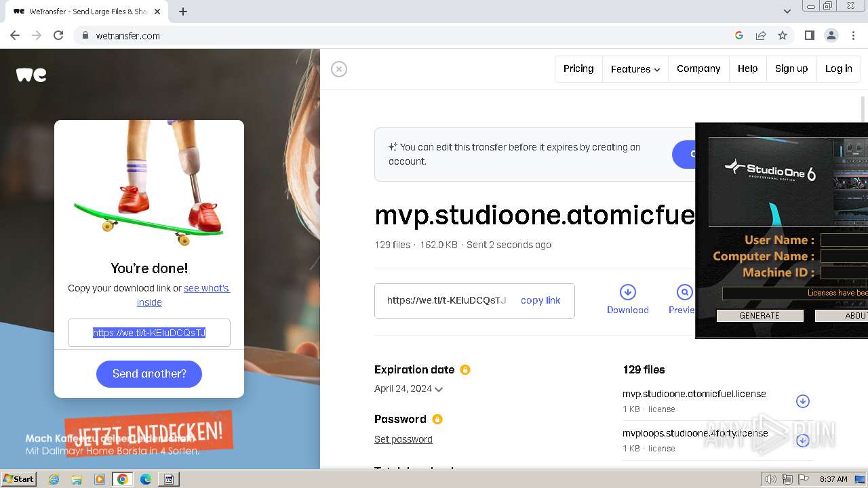Screen dimensions: 868x488
Task: Open the browser side panel
Action: 809,36
